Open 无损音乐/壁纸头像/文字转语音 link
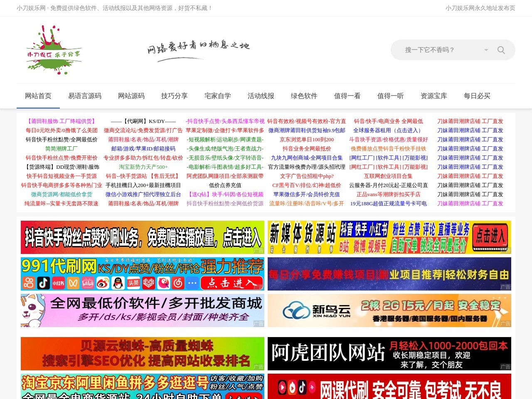Screen dimensions: 532x399 click(x=225, y=158)
